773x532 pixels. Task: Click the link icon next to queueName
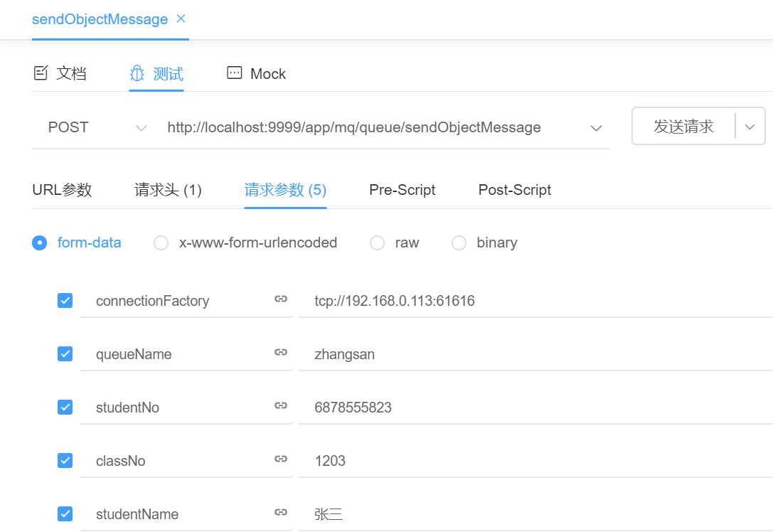[x=280, y=353]
